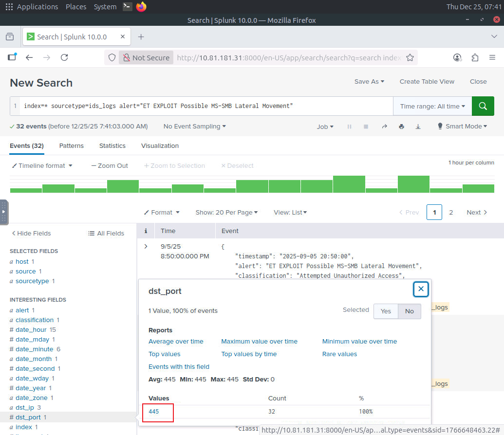Pause the search job
This screenshot has height=435, width=504.
coord(350,127)
